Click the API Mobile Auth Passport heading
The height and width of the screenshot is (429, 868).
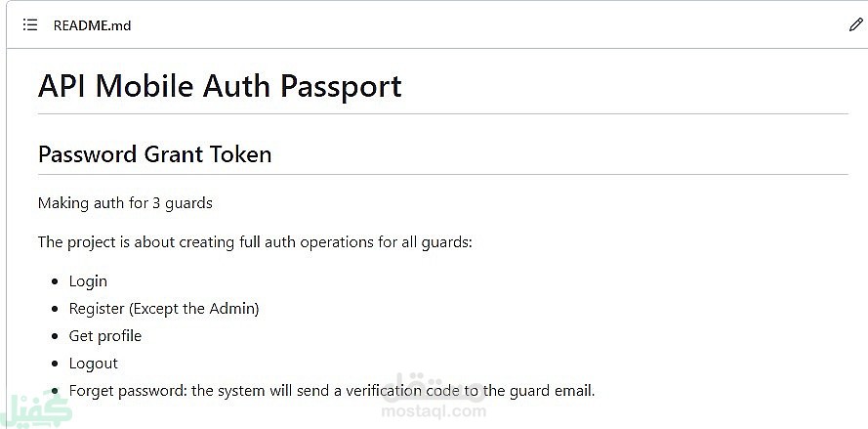(220, 86)
